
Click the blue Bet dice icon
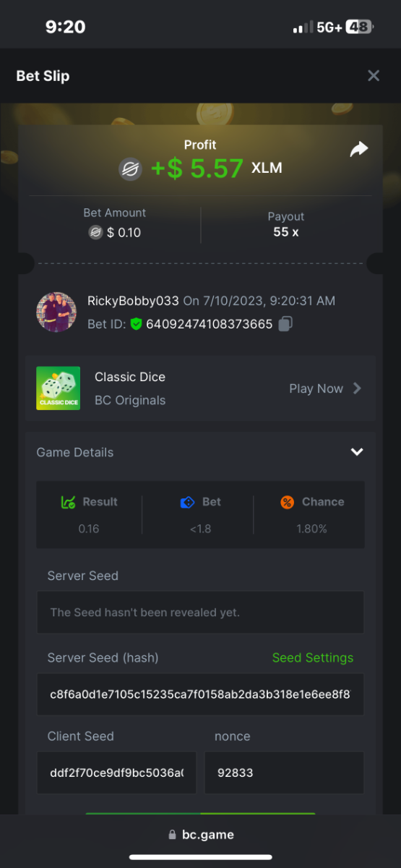coord(188,502)
